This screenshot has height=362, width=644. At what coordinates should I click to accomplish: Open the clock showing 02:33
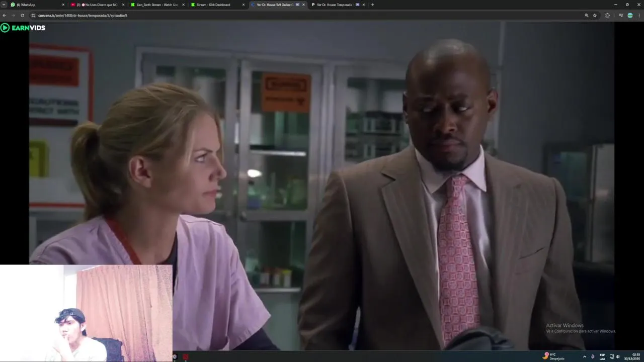[633, 356]
